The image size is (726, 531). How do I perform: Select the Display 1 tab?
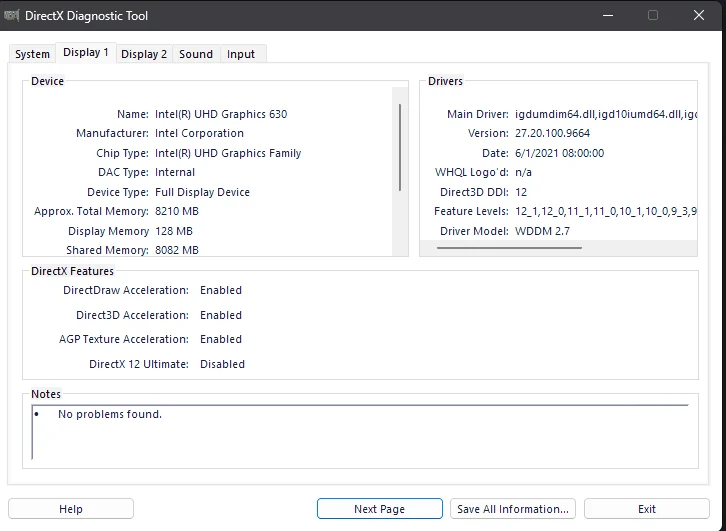pyautogui.click(x=86, y=52)
